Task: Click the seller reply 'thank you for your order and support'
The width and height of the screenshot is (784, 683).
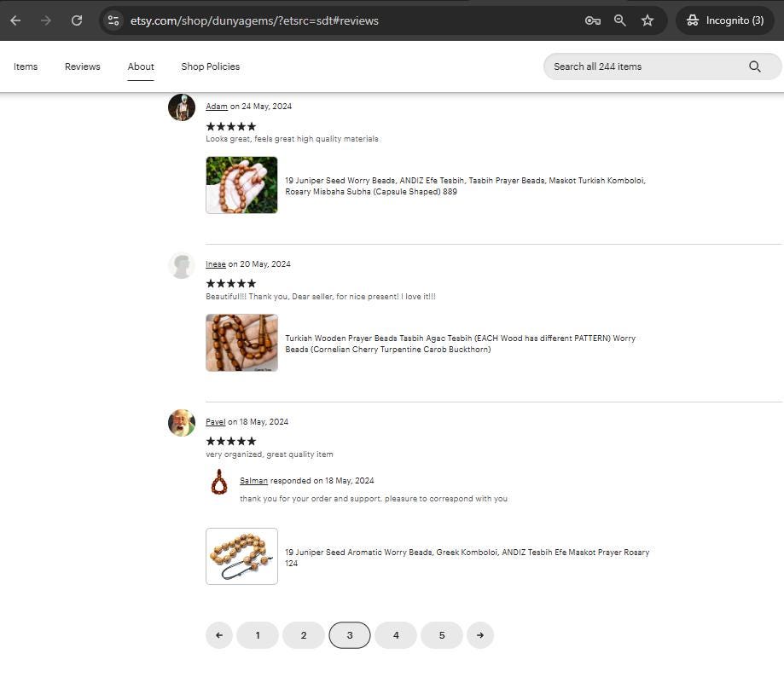Action: [374, 499]
